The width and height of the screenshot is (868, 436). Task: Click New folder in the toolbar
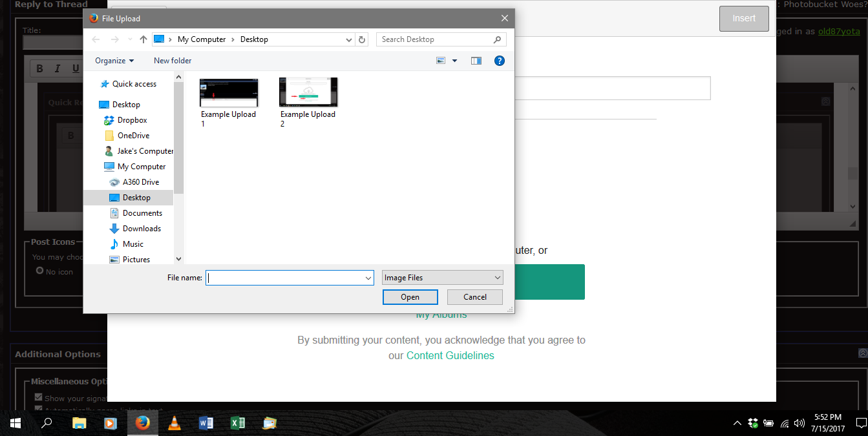[173, 61]
